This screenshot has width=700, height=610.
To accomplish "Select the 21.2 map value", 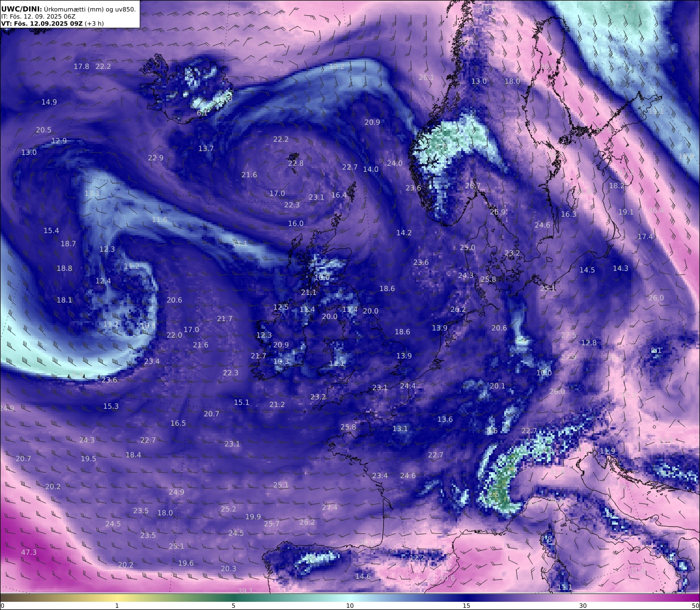I will pyautogui.click(x=277, y=405).
